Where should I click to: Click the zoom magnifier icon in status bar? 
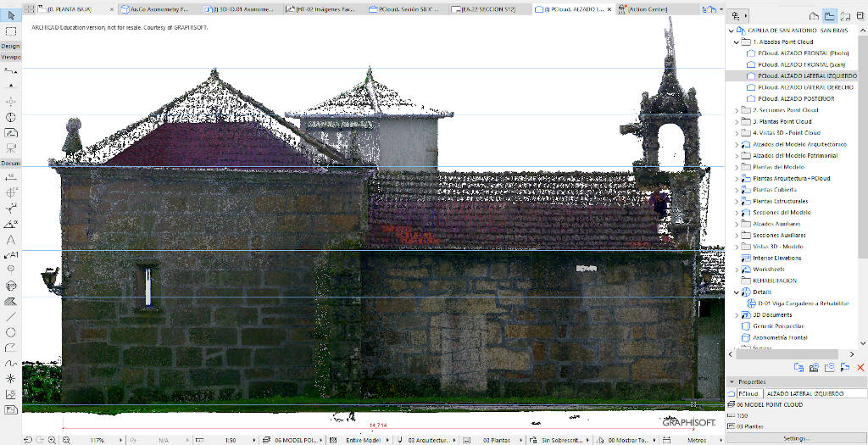coord(53,440)
